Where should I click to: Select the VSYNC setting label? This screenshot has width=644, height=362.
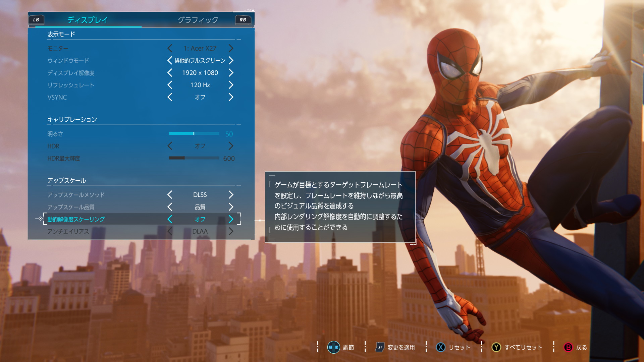pyautogui.click(x=57, y=97)
